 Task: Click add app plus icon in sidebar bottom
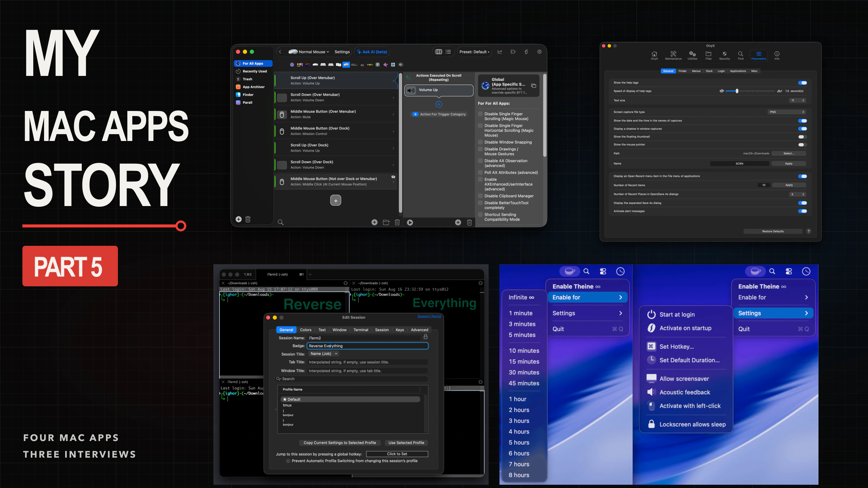coord(238,219)
